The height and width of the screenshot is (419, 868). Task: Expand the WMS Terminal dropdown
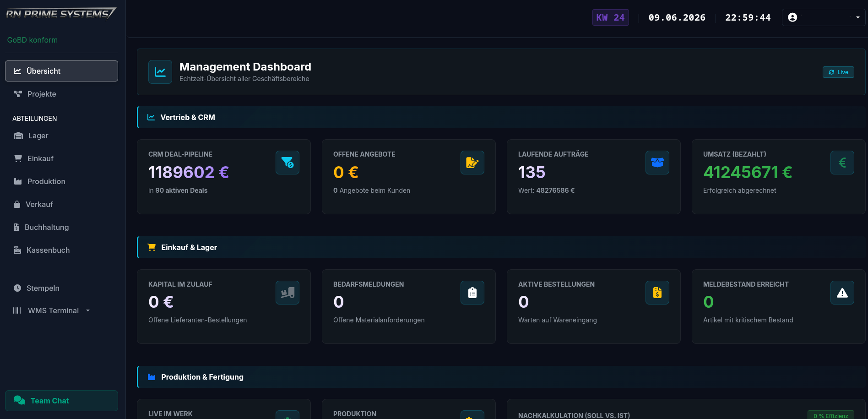pos(61,310)
